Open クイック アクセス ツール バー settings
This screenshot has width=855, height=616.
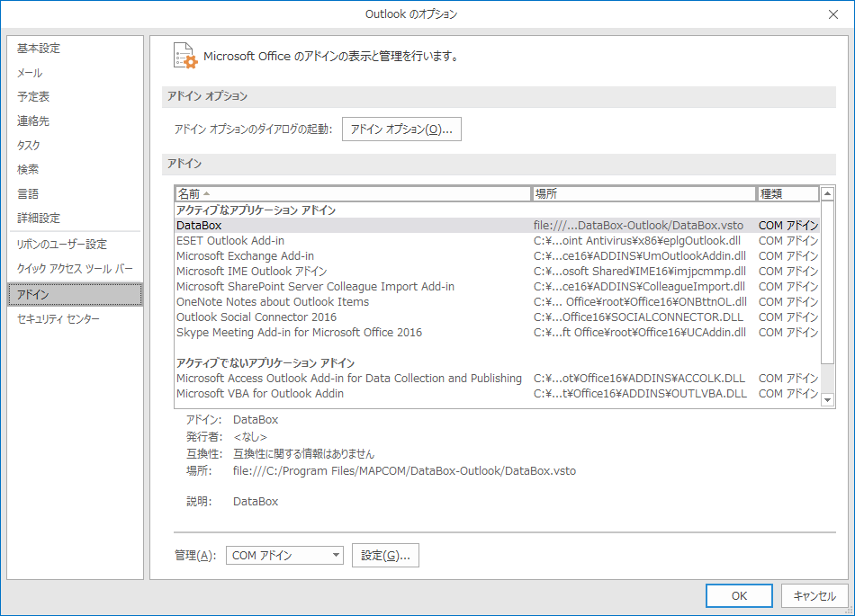pos(75,269)
